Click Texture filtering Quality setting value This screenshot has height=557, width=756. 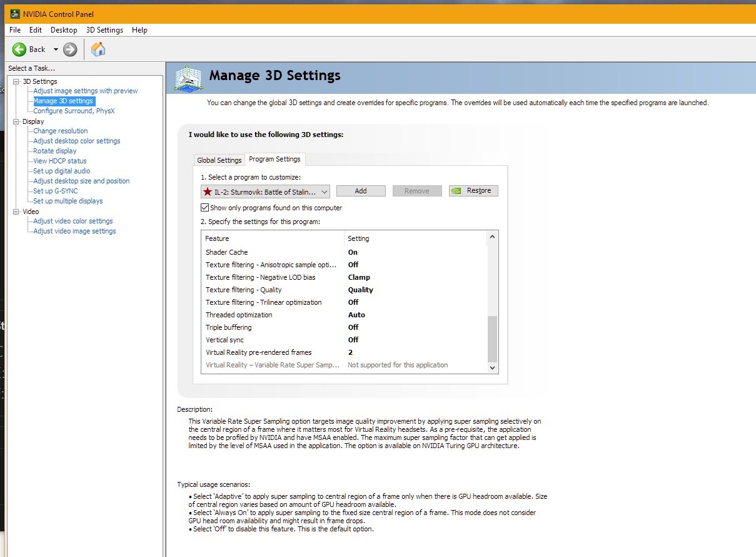[x=361, y=290]
